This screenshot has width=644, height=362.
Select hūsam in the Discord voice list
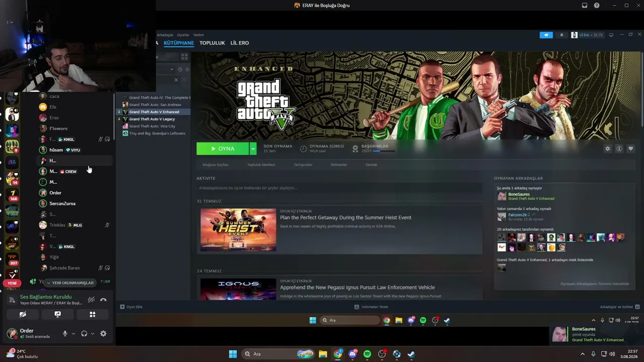coord(56,150)
